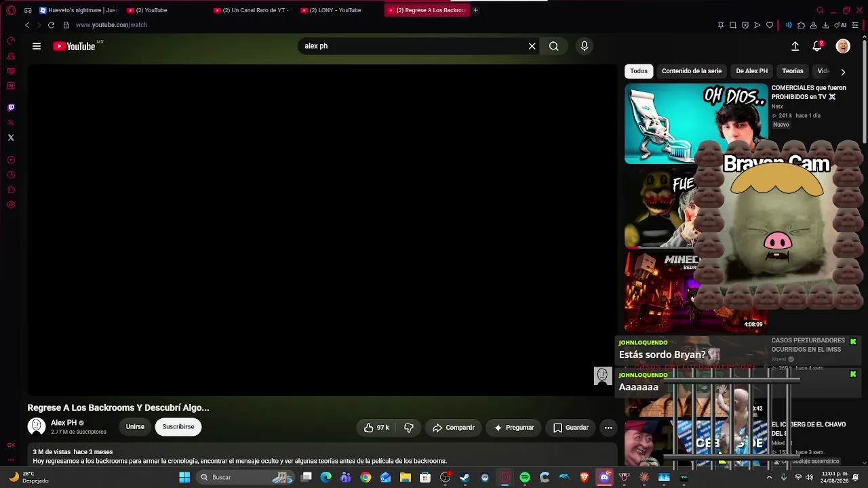Click the YouTube search input field
Screen dimensions: 868x488
click(x=414, y=46)
